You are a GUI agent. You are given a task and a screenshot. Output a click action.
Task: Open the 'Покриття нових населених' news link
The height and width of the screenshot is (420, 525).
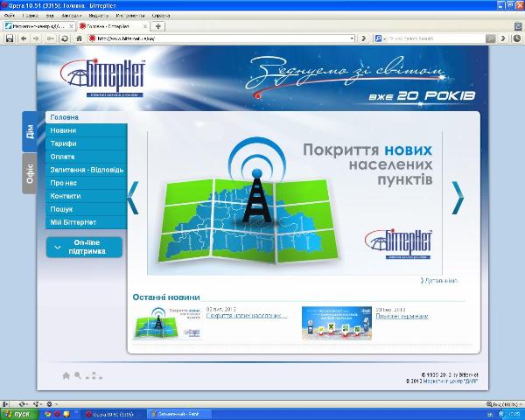247,316
